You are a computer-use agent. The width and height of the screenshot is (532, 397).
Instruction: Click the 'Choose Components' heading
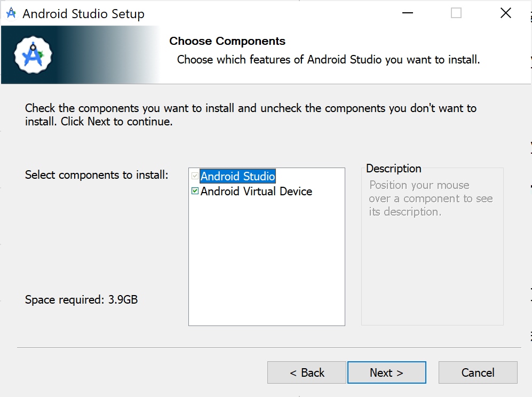227,41
